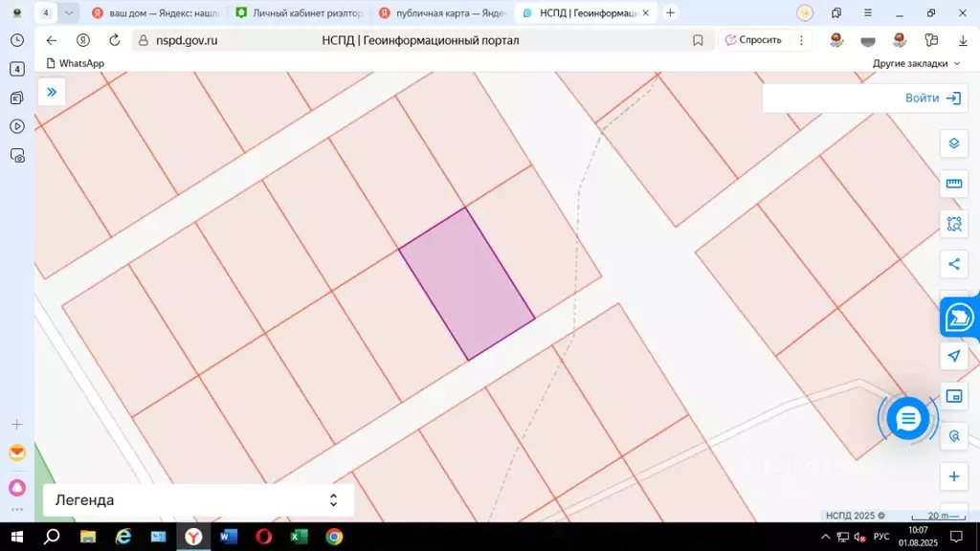Open Yandex Mail icon in sidebar
This screenshot has height=551, width=980.
pyautogui.click(x=17, y=452)
